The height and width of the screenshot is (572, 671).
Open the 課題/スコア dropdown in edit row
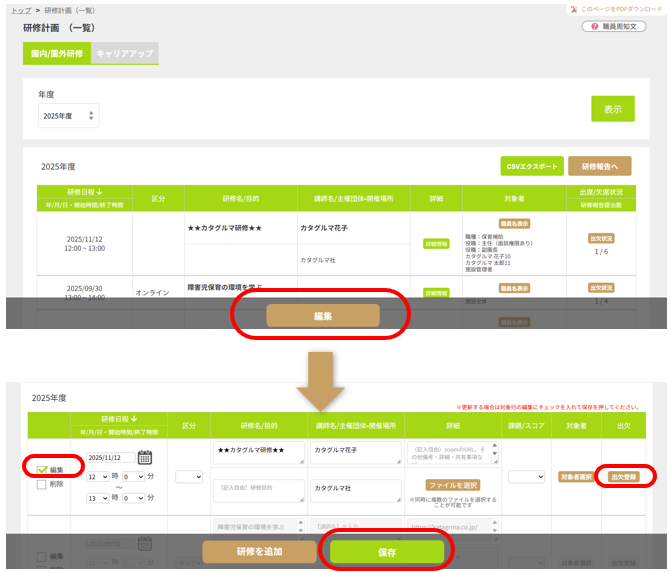pyautogui.click(x=526, y=477)
